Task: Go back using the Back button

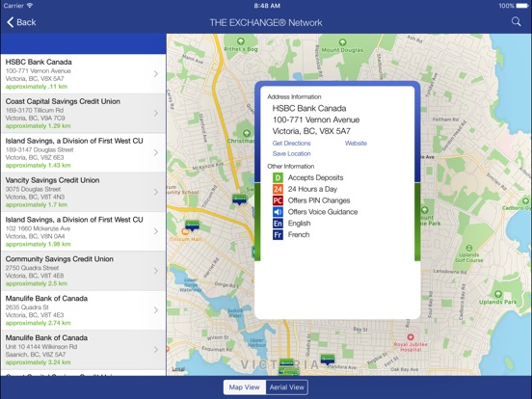Action: pyautogui.click(x=21, y=22)
